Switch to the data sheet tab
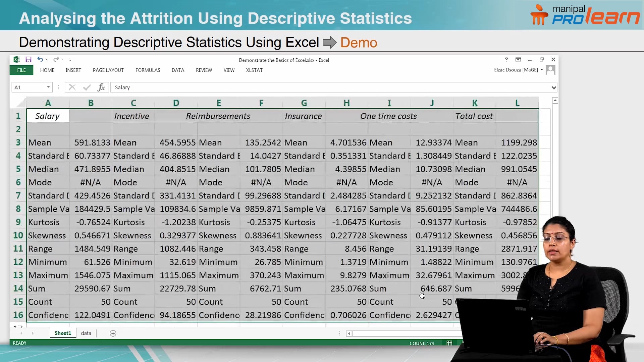Viewport: 644px width, 362px height. coord(86,333)
